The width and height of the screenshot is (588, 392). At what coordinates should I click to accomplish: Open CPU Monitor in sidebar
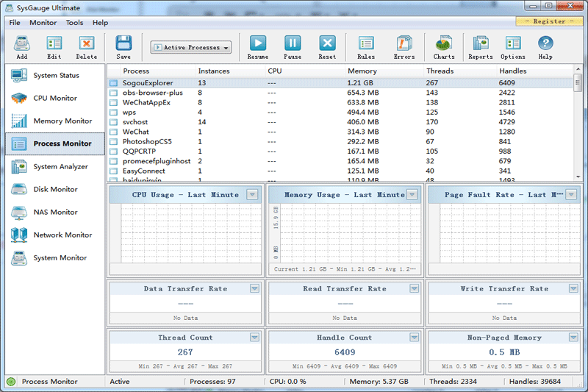point(54,99)
